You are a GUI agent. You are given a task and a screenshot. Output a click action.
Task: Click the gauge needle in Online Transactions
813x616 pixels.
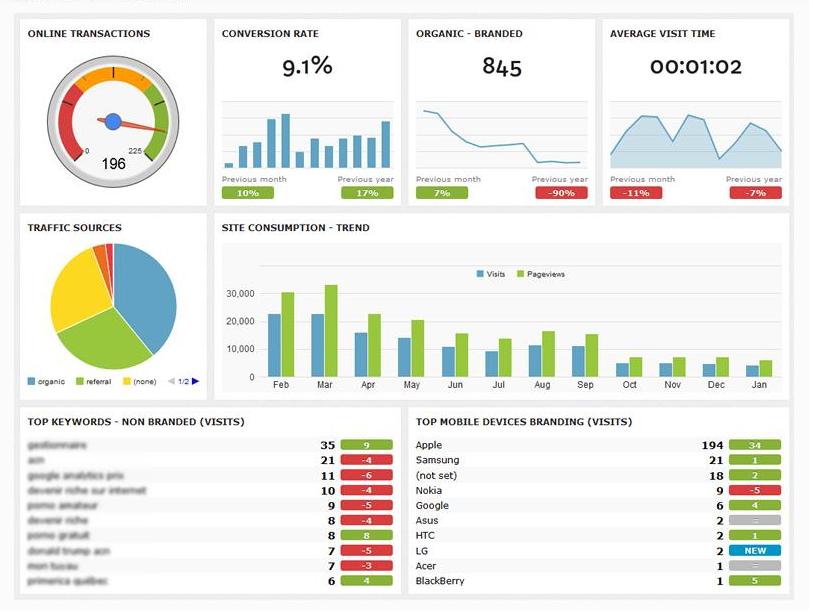113,120
